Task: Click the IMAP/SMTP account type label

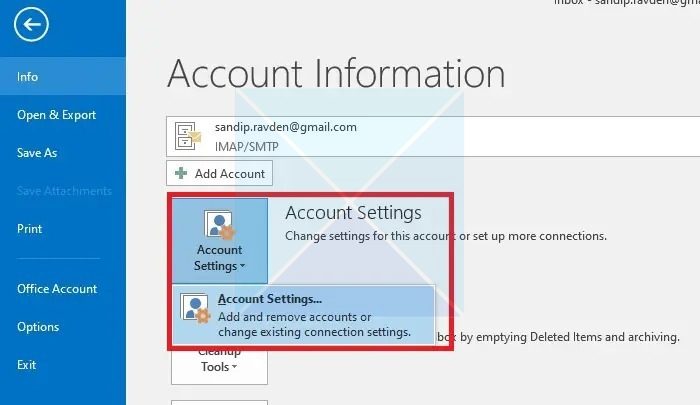Action: coord(246,146)
